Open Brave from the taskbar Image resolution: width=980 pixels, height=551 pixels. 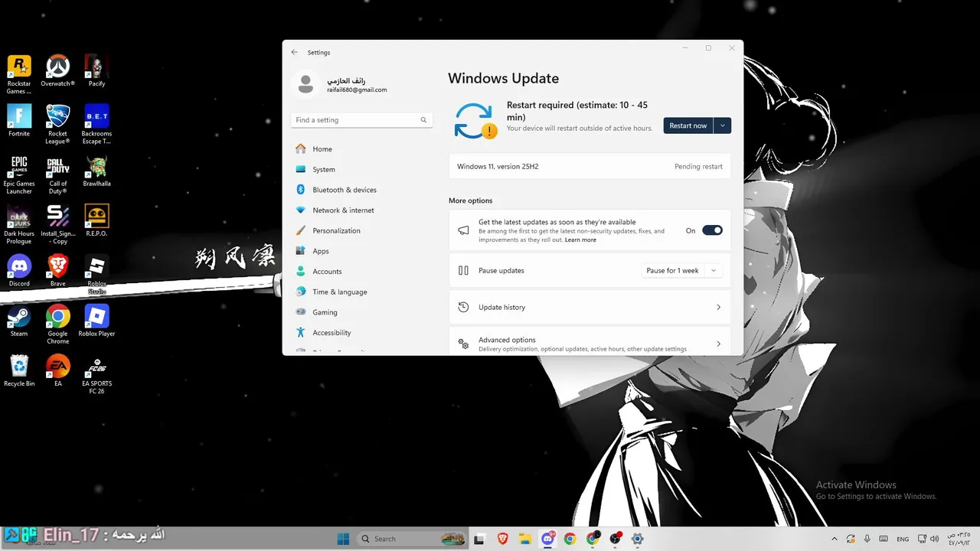(x=503, y=539)
